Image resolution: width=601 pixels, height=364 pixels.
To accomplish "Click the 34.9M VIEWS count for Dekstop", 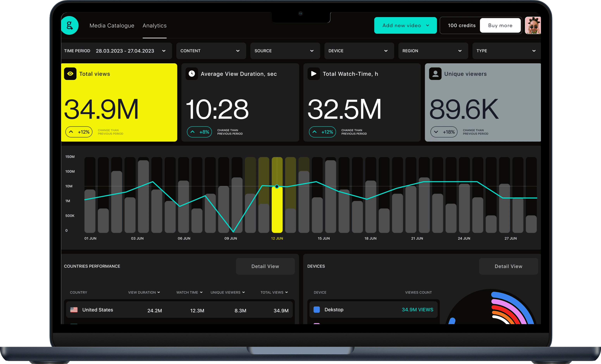I will [x=418, y=309].
